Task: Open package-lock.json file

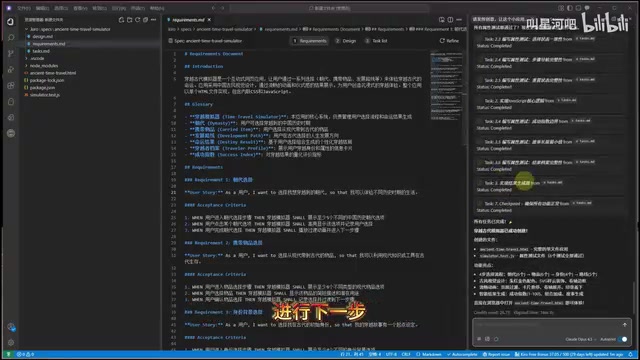Action: pyautogui.click(x=47, y=80)
